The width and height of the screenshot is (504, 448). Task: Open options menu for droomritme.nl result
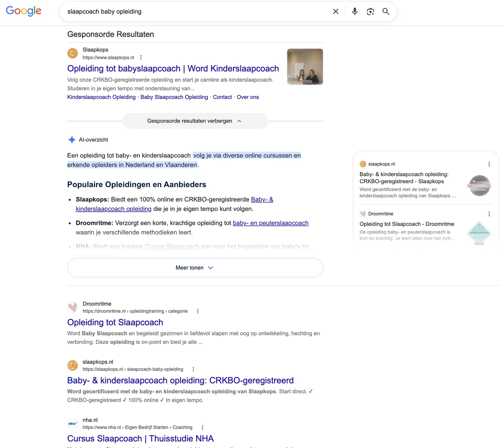tap(198, 311)
